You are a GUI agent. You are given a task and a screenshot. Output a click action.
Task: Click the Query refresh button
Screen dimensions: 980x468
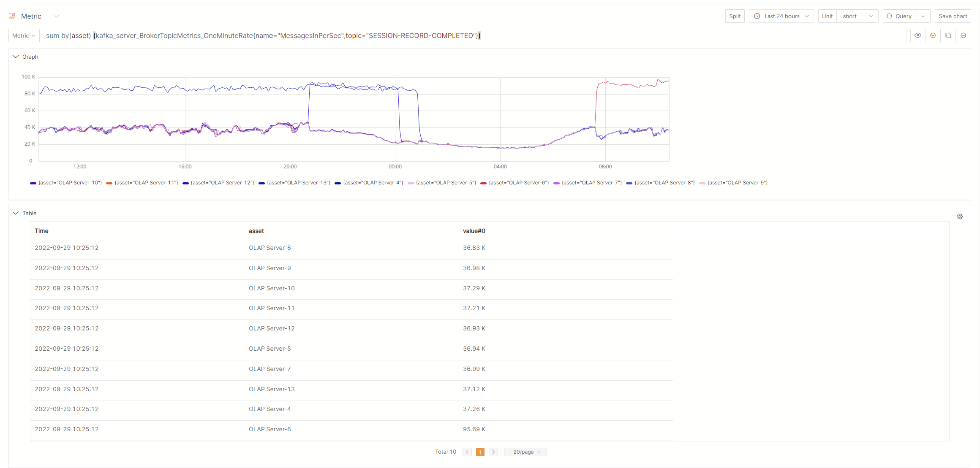click(x=899, y=16)
